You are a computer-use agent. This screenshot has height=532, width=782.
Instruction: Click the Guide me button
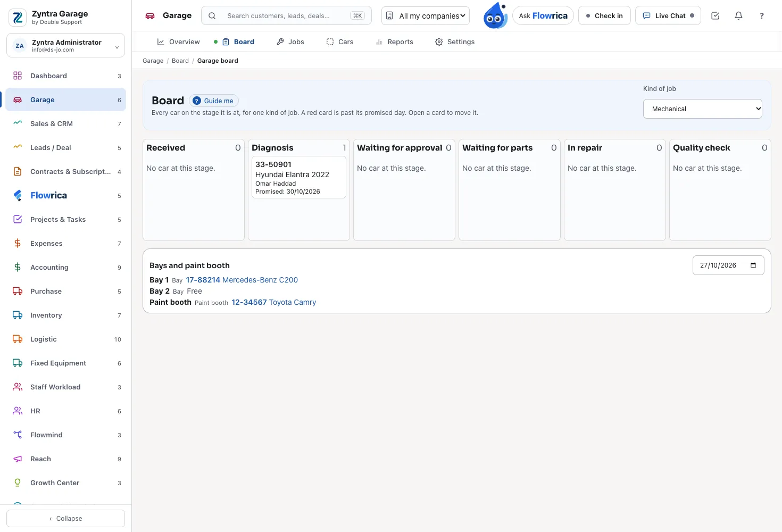tap(214, 101)
